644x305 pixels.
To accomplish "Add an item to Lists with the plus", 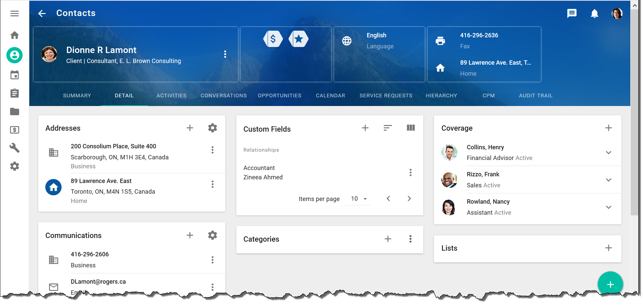I will 609,248.
